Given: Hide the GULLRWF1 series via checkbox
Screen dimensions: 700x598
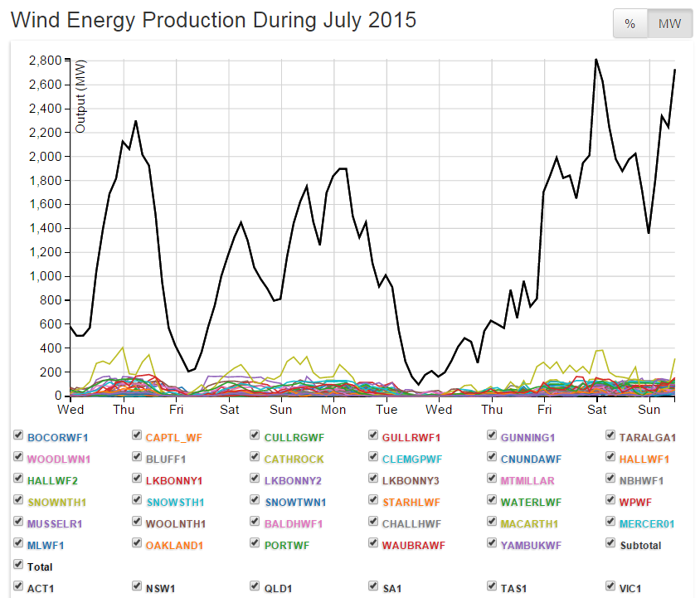Looking at the screenshot, I should click(x=374, y=436).
